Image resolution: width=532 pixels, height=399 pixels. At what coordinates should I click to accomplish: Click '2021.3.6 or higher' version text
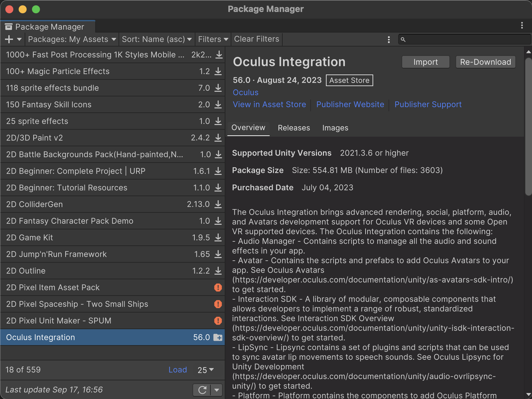tap(374, 153)
